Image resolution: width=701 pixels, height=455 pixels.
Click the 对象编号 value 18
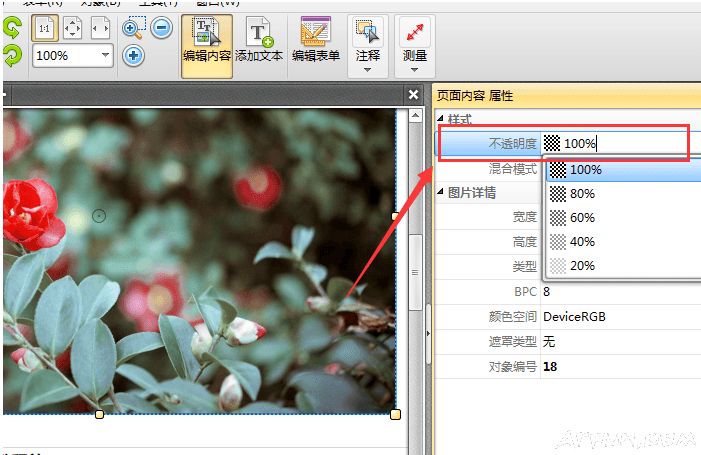pyautogui.click(x=550, y=367)
